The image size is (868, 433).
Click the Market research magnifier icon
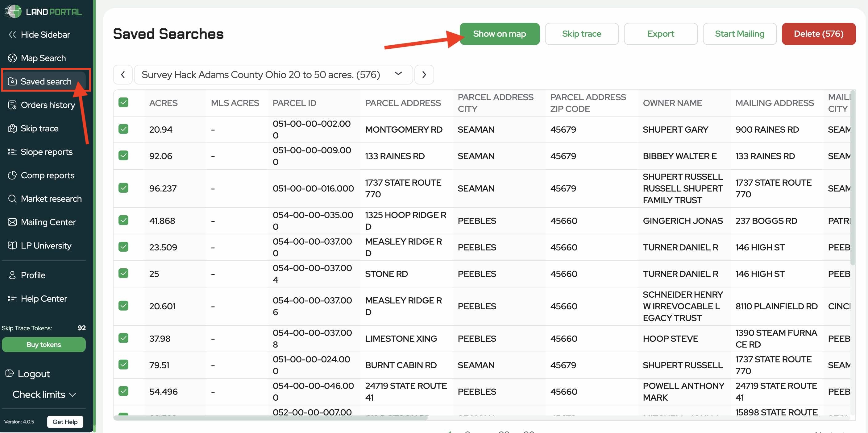point(12,199)
